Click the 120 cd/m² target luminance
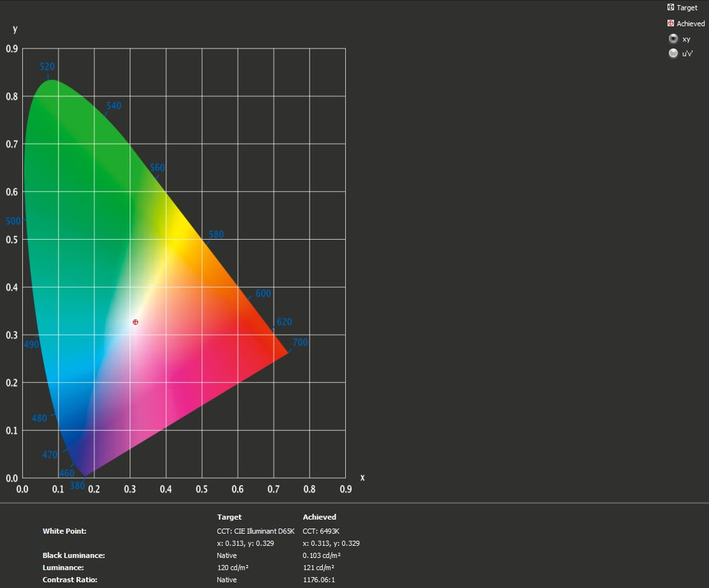This screenshot has width=709, height=588. click(x=232, y=567)
